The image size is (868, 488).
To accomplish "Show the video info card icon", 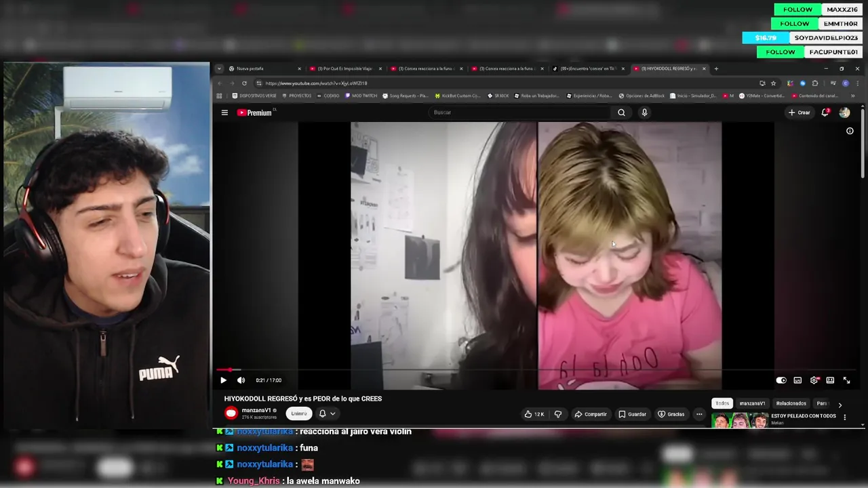I will pos(850,131).
